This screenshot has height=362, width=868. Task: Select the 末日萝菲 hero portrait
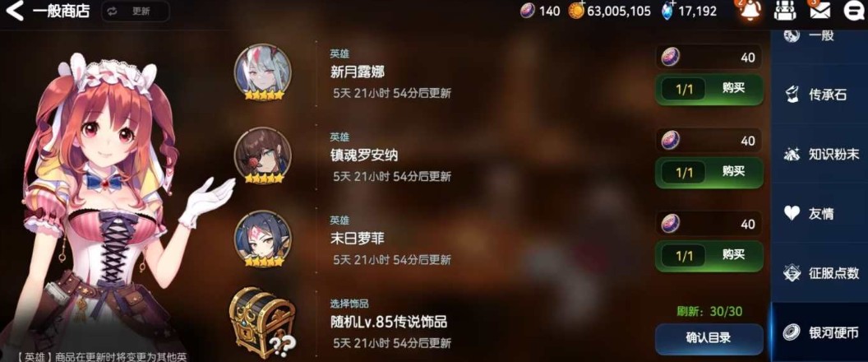pos(262,239)
